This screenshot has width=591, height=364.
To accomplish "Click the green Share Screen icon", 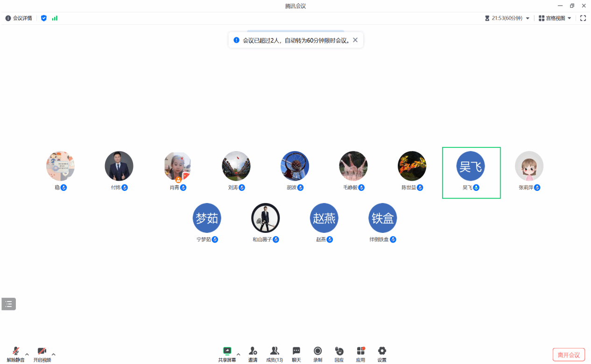I will coord(227,351).
